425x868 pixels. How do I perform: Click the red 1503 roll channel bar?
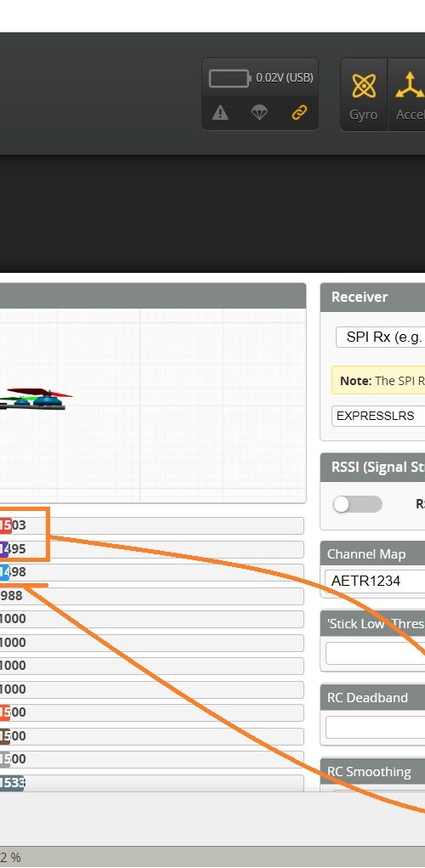pyautogui.click(x=151, y=525)
